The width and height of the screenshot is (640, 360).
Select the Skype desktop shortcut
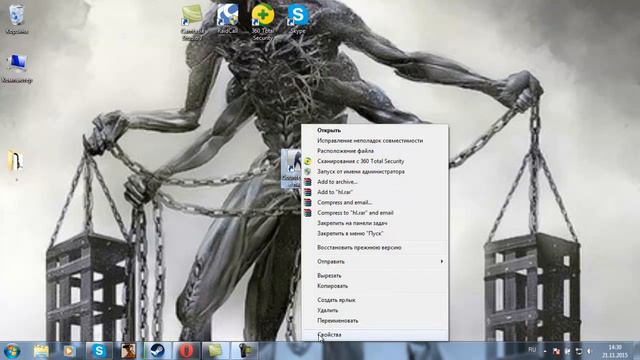[x=298, y=19]
